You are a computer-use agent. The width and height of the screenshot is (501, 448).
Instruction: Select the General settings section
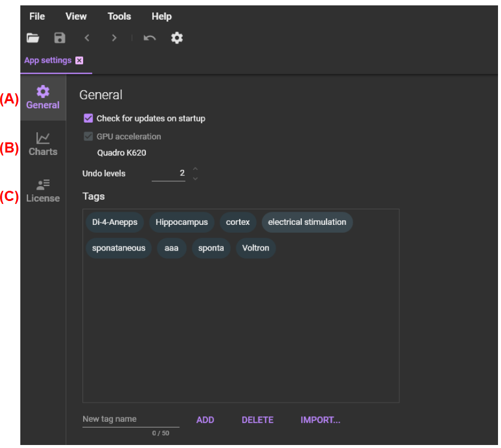point(43,97)
